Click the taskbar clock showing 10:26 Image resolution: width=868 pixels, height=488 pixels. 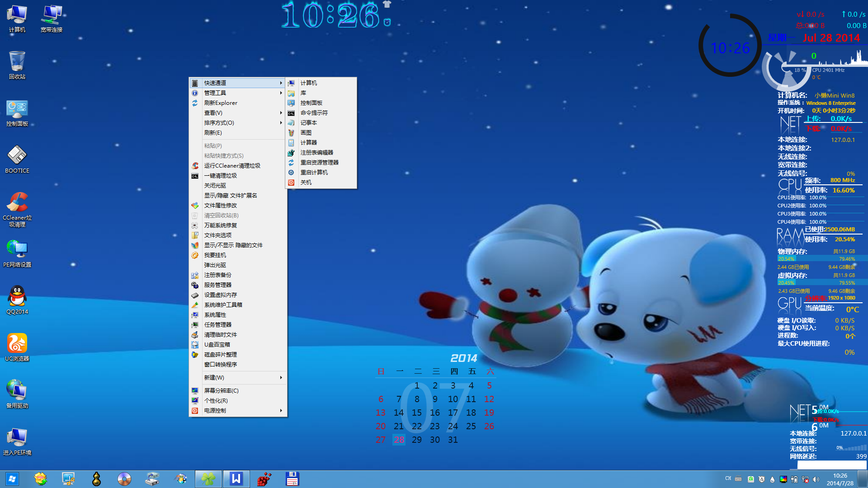coord(840,479)
